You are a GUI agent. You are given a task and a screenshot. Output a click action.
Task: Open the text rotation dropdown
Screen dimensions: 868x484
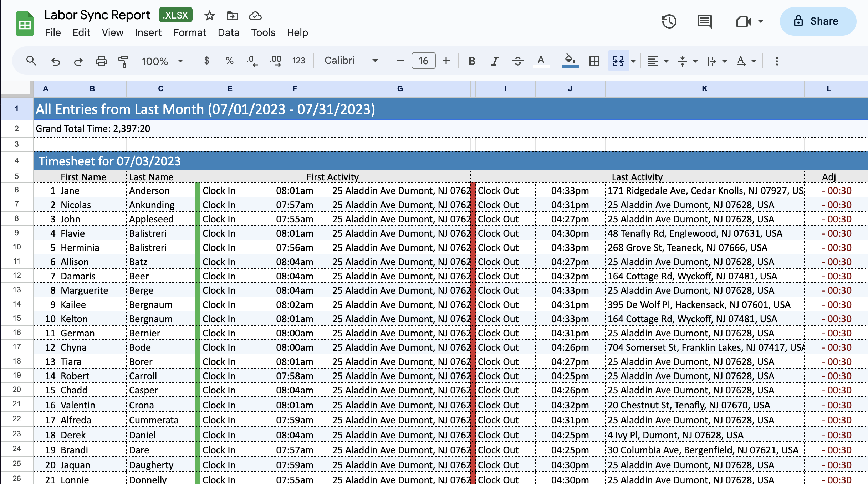click(x=746, y=61)
